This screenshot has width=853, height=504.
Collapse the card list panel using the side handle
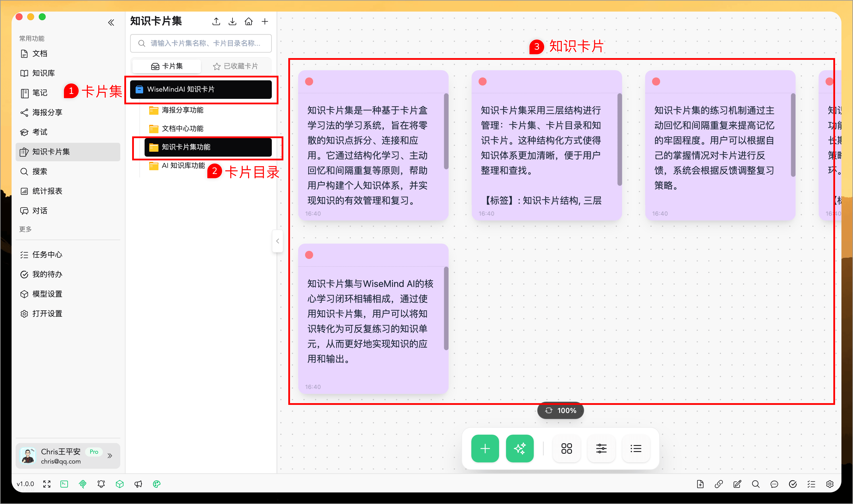[x=277, y=241]
